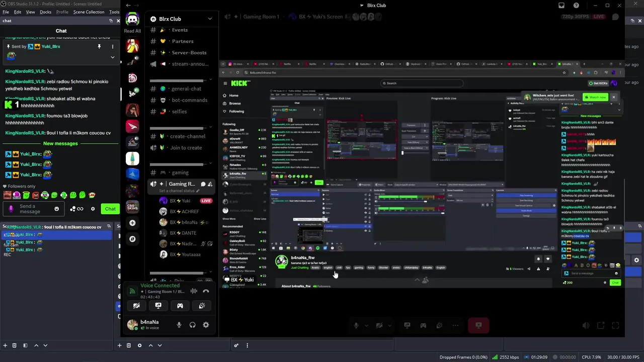Click Read All under Discord logo
Screen dimensions: 644x362
[132, 31]
